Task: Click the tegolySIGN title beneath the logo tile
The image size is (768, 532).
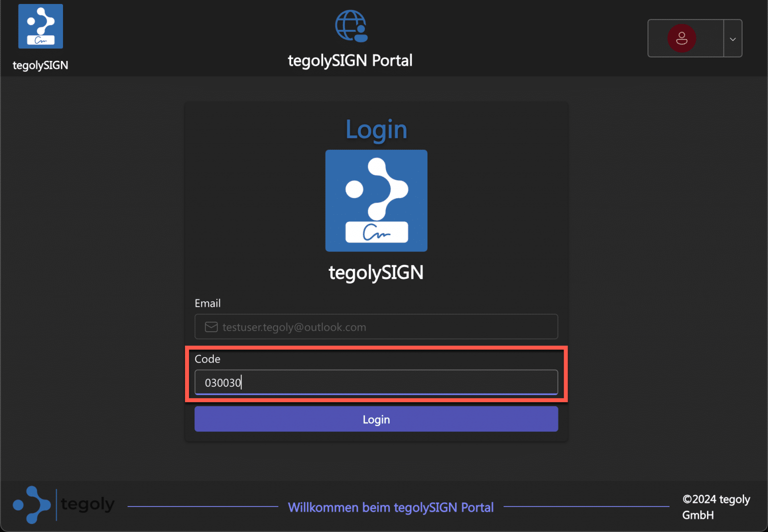Action: click(376, 272)
